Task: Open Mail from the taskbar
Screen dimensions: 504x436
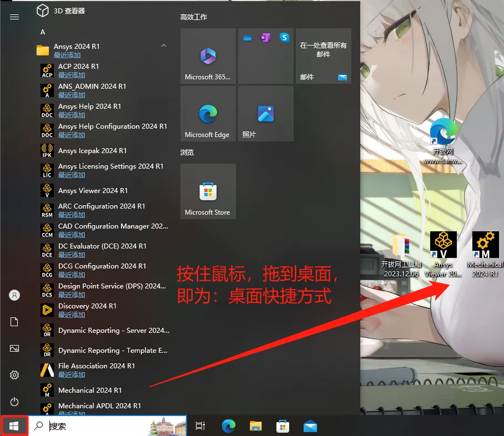Action: [x=310, y=426]
